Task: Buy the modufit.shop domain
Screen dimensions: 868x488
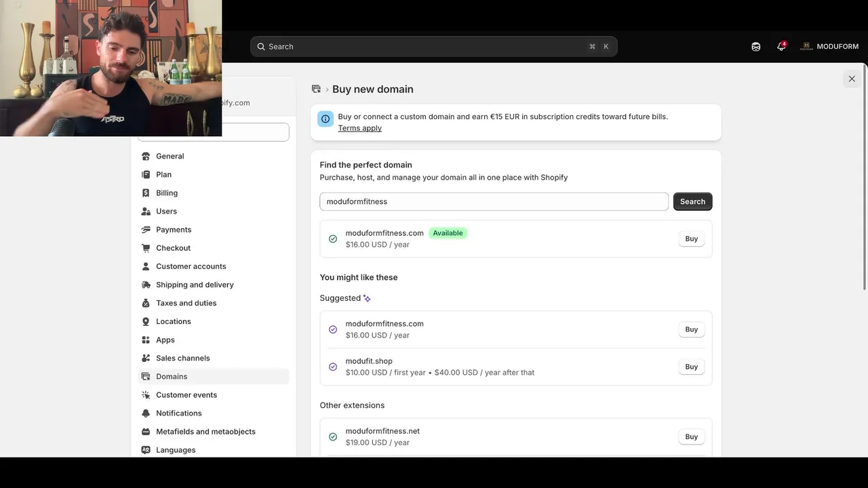Action: 692,367
